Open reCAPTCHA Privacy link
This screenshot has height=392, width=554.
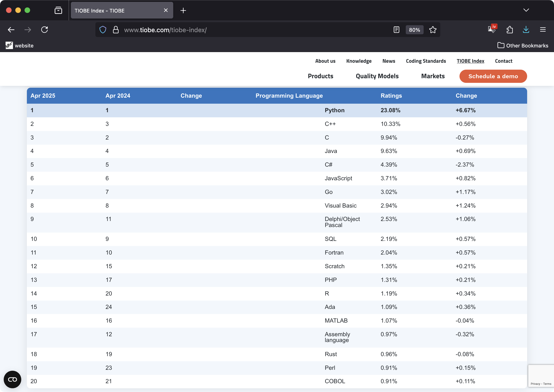535,384
